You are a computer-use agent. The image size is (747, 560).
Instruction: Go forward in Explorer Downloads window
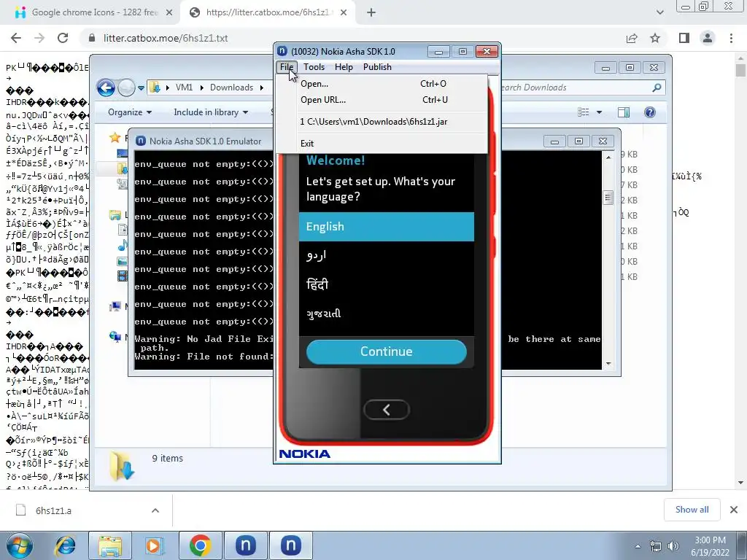126,87
